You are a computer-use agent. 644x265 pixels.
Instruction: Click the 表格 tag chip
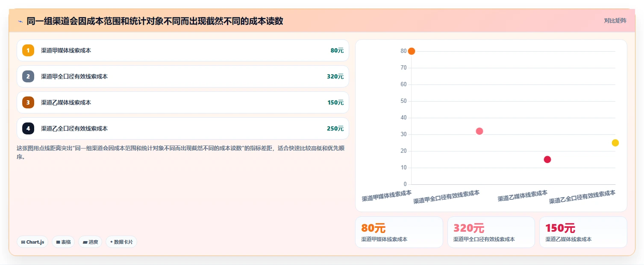[x=63, y=242]
